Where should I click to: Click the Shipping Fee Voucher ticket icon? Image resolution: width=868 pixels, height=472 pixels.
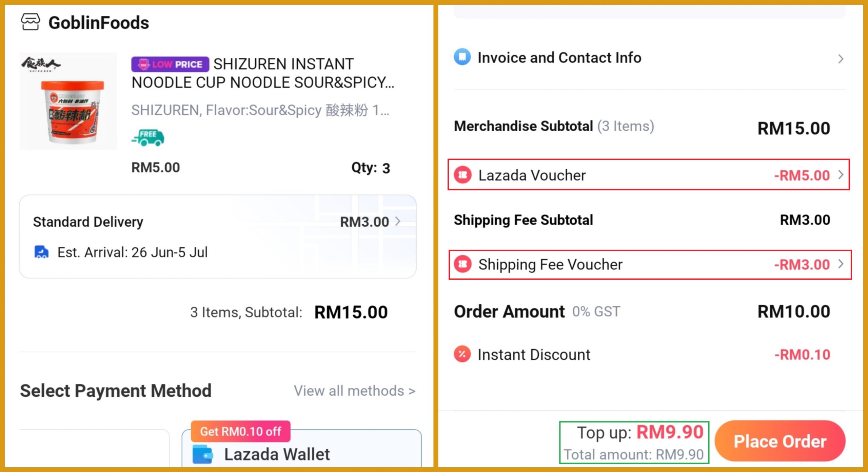[x=462, y=264]
